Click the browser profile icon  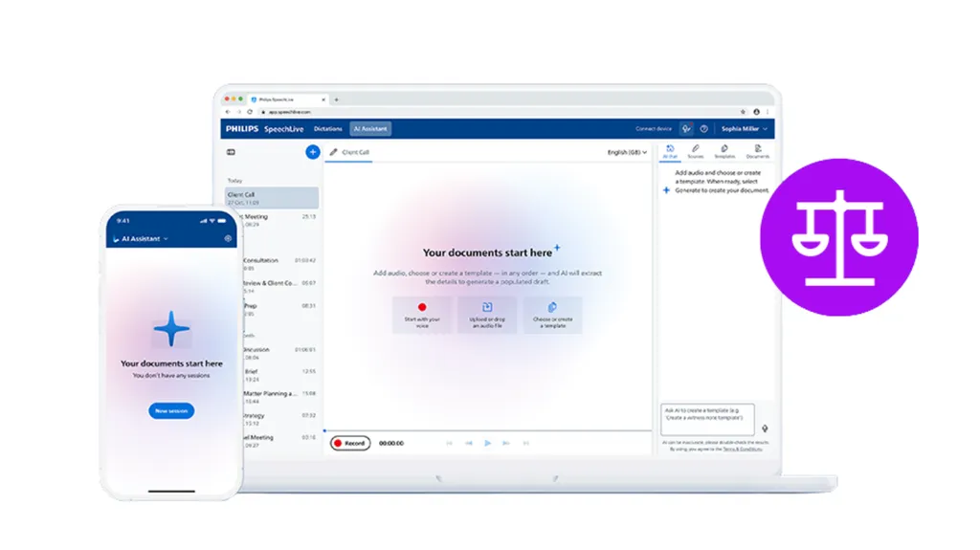[x=756, y=112]
